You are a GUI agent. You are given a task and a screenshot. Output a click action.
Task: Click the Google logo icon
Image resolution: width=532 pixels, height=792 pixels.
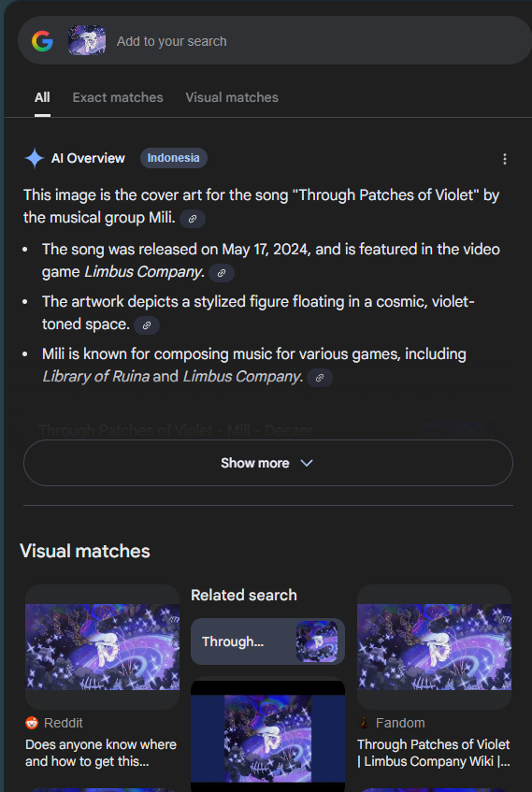point(42,41)
